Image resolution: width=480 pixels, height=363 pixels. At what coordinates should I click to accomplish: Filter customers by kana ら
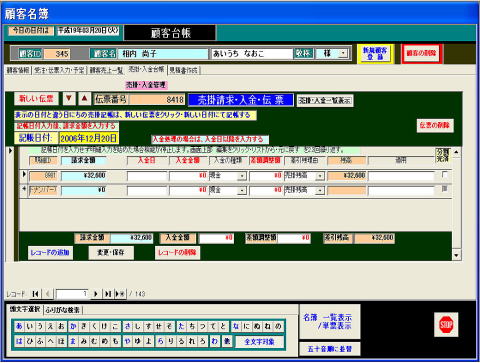160,341
